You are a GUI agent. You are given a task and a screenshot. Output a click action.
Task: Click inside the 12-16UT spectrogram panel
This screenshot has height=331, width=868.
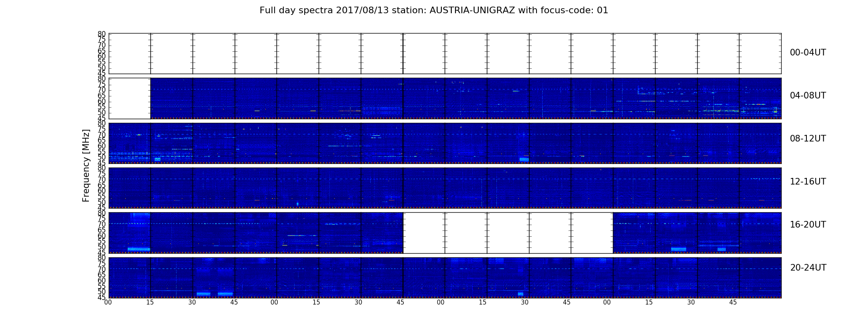(445, 188)
